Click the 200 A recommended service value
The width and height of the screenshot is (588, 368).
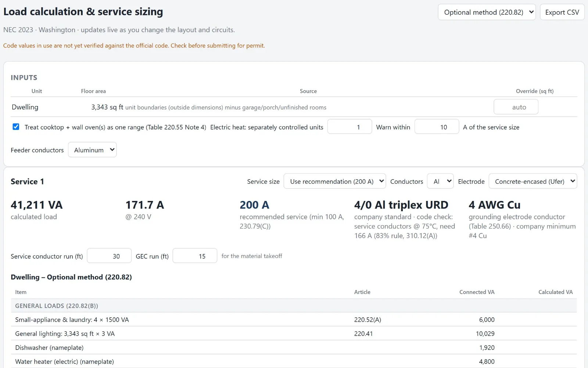(254, 205)
